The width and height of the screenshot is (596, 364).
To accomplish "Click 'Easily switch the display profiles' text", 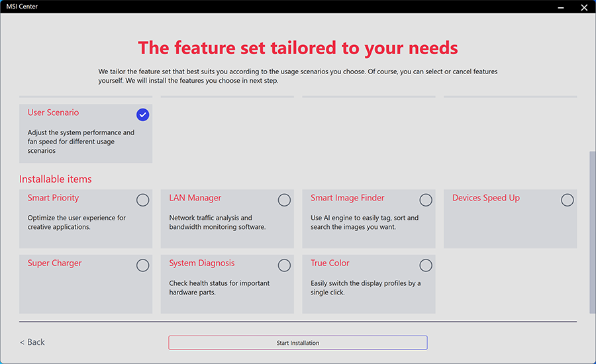I will (x=366, y=288).
